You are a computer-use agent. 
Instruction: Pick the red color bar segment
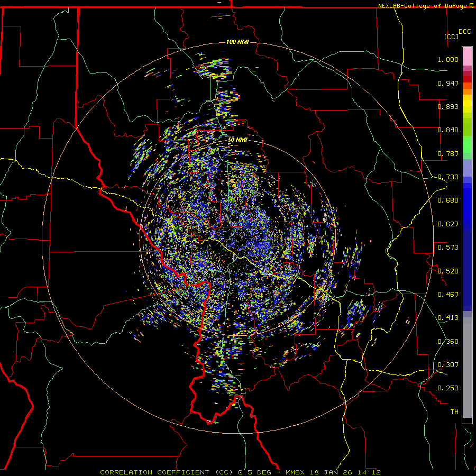(x=467, y=79)
